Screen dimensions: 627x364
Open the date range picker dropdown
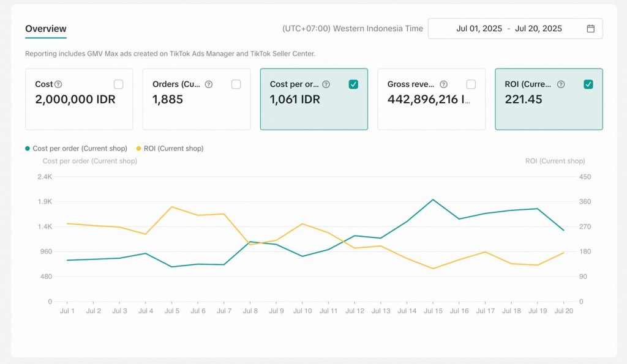click(x=515, y=29)
